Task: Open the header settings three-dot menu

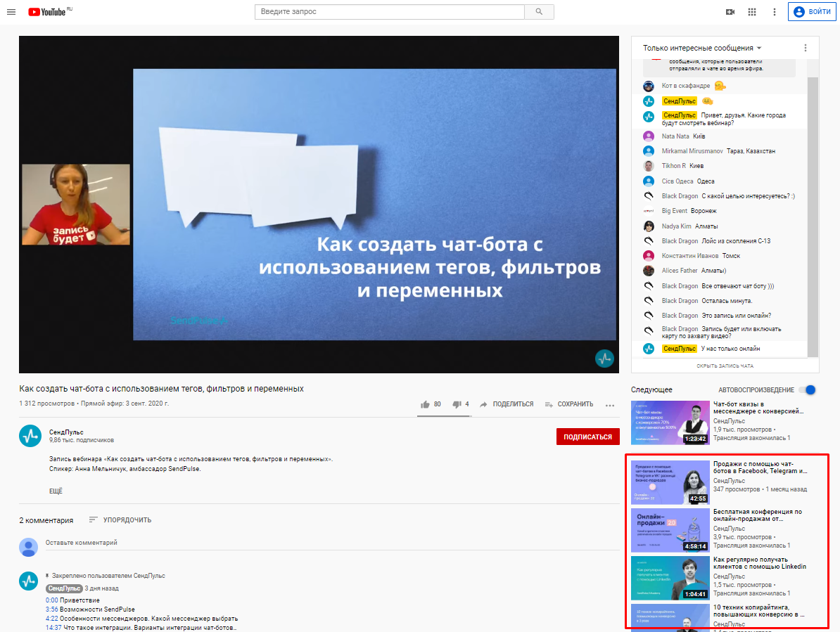Action: click(x=774, y=12)
